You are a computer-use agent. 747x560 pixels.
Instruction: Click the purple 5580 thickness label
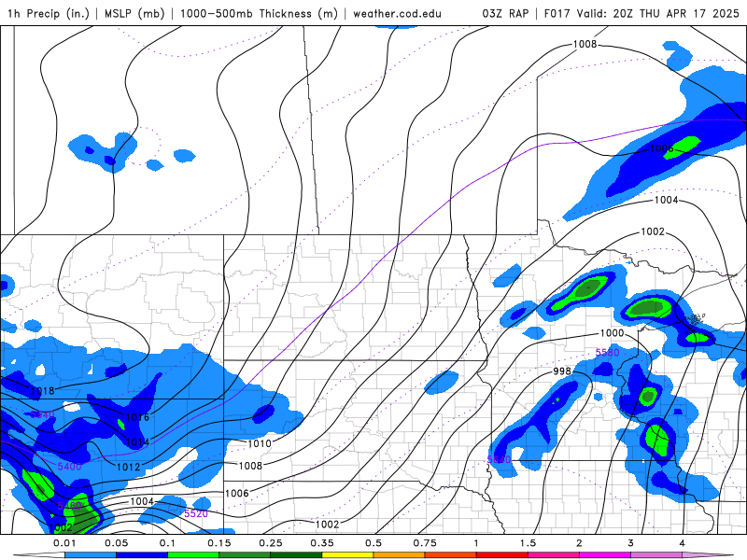tap(608, 353)
